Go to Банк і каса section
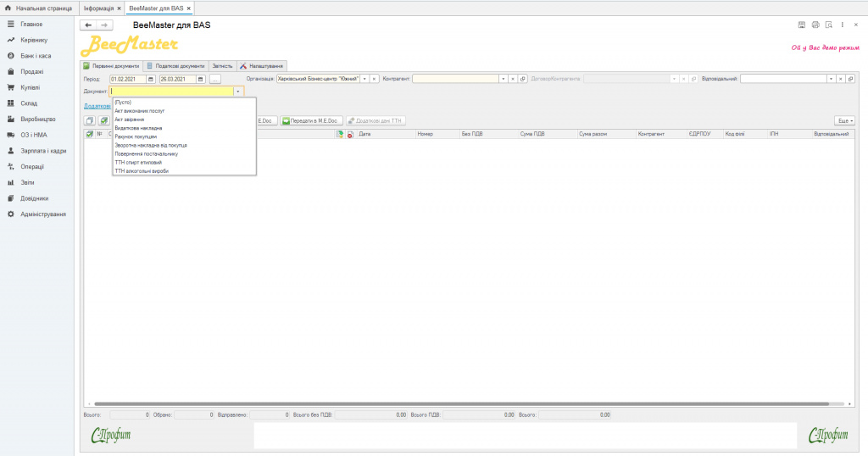This screenshot has height=456, width=868. click(x=36, y=56)
